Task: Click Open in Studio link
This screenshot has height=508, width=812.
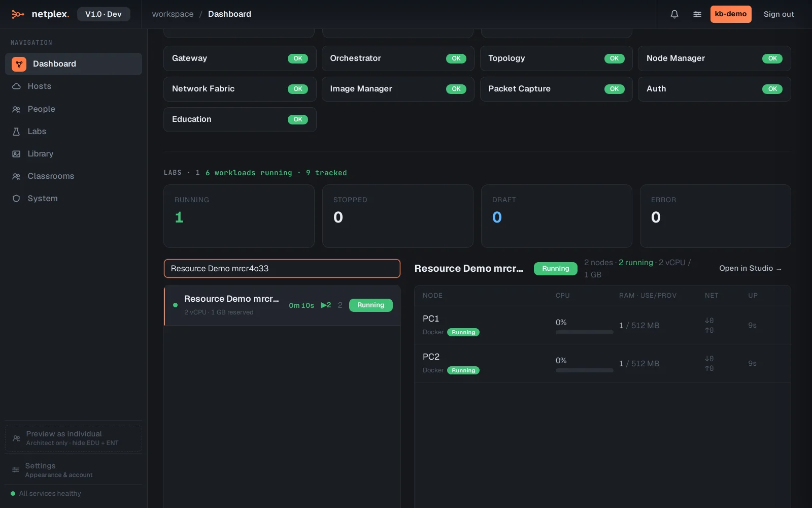Action: coord(751,268)
